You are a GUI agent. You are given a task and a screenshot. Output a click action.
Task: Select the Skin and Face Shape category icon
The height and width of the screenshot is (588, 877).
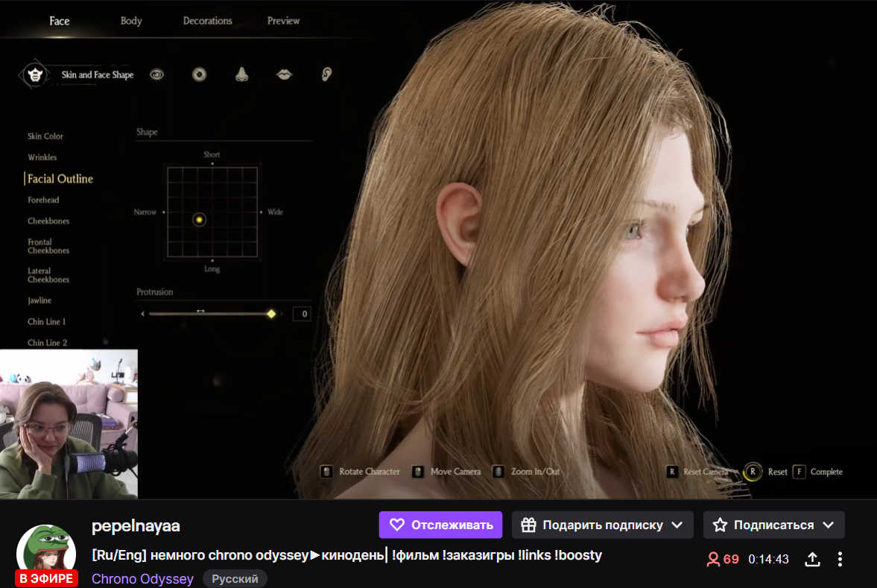[35, 75]
